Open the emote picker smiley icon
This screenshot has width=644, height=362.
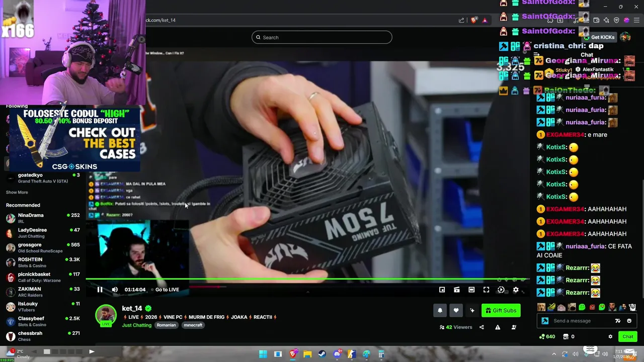point(629,321)
